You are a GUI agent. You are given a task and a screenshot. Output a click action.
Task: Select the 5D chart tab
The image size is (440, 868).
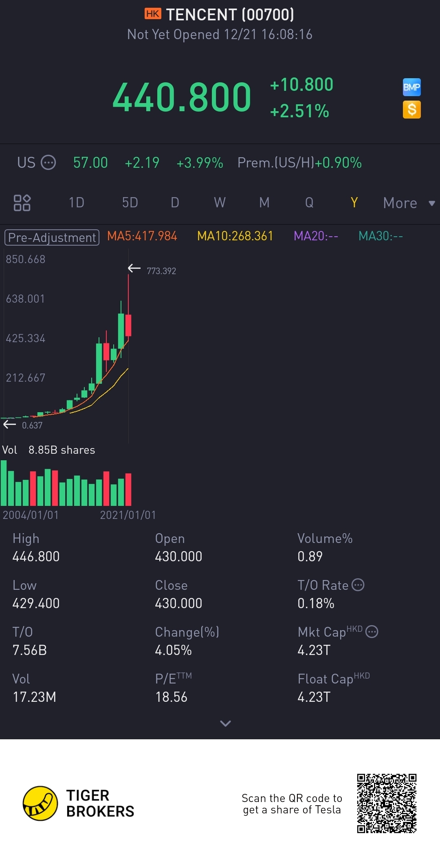tap(130, 202)
